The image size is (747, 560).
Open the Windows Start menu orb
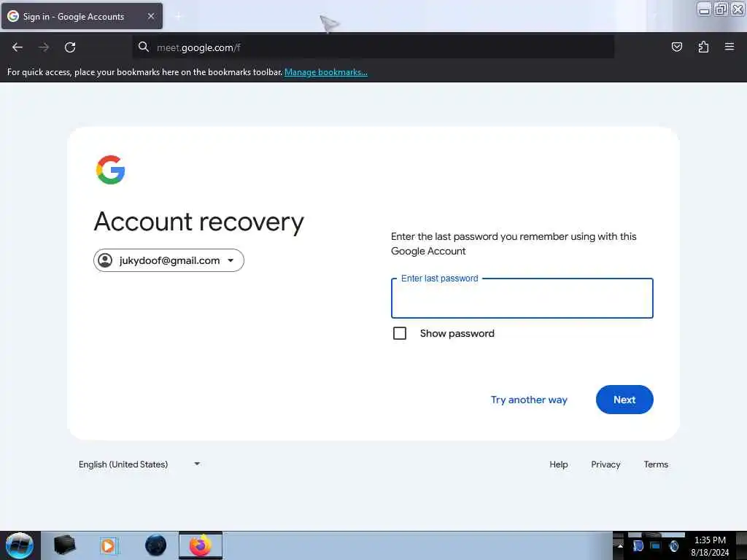pyautogui.click(x=20, y=545)
